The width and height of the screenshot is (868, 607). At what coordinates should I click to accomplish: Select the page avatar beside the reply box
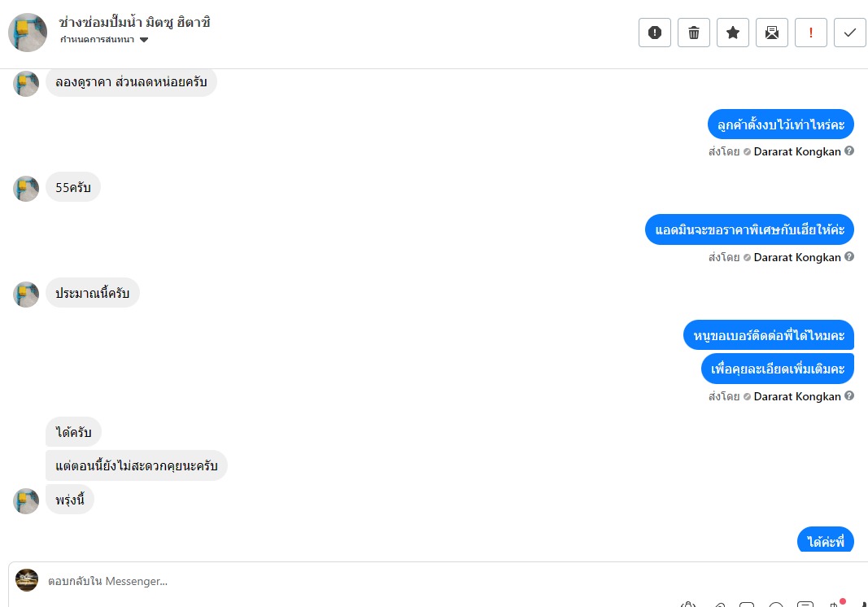point(27,580)
